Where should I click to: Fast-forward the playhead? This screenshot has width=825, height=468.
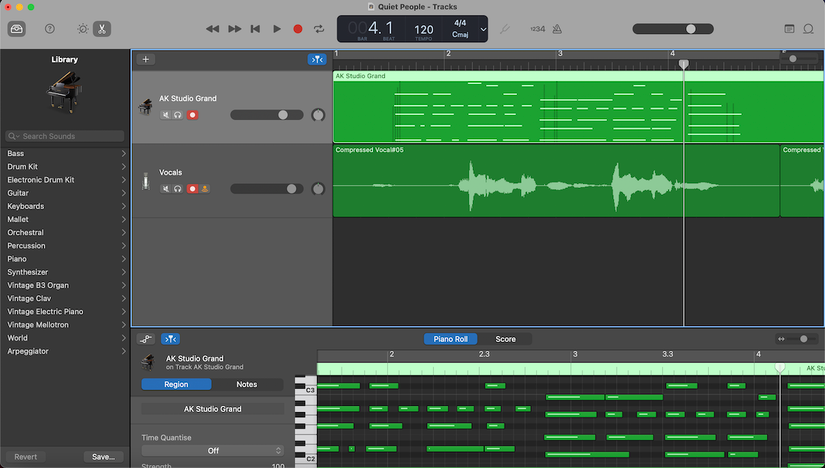[235, 29]
